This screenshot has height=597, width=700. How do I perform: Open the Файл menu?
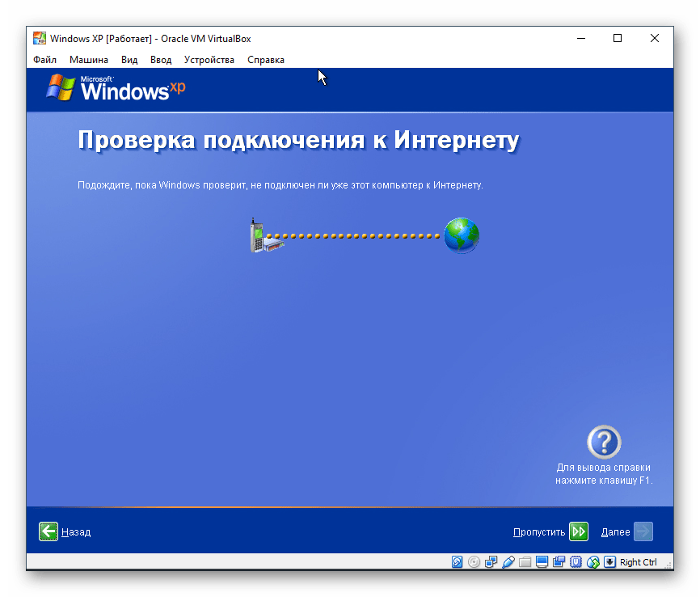coord(44,60)
